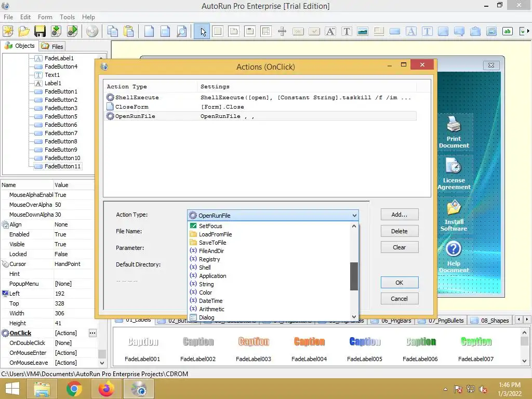Click the Cursor property value HandPoint

(67, 264)
